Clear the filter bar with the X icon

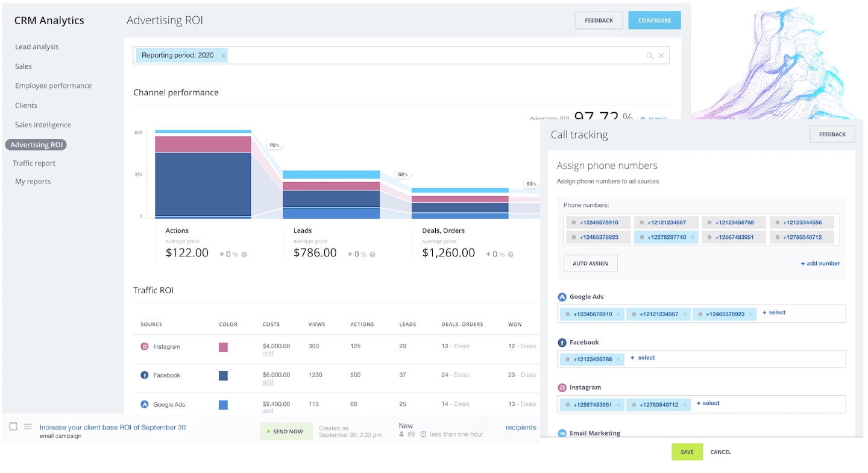(x=661, y=56)
